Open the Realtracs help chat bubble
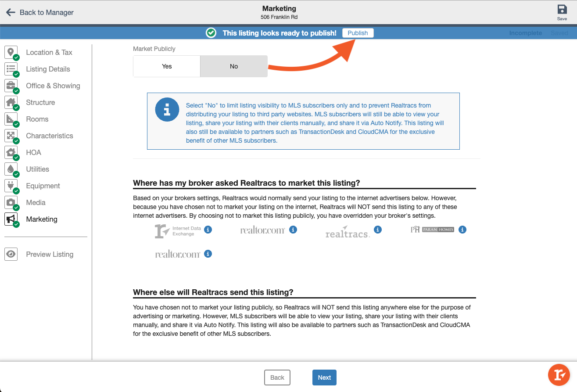 pos(559,375)
